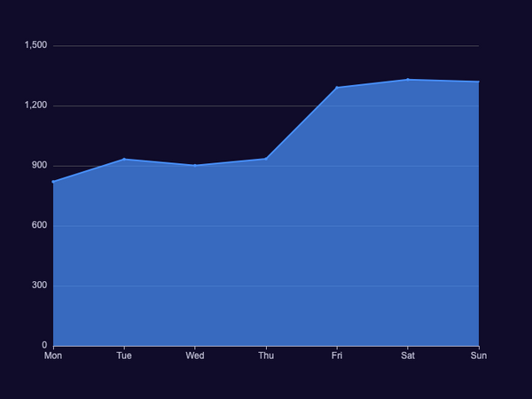The width and height of the screenshot is (532, 399).
Task: Click the 'Fri' x-axis label
Action: (337, 356)
